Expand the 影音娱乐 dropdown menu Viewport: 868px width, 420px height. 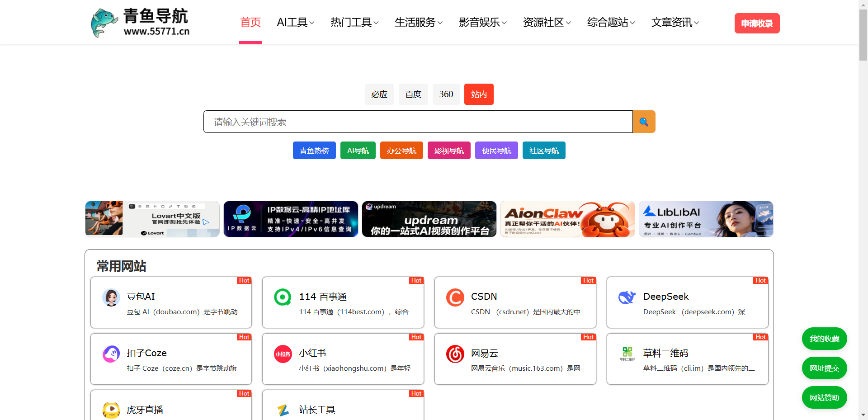tap(483, 23)
